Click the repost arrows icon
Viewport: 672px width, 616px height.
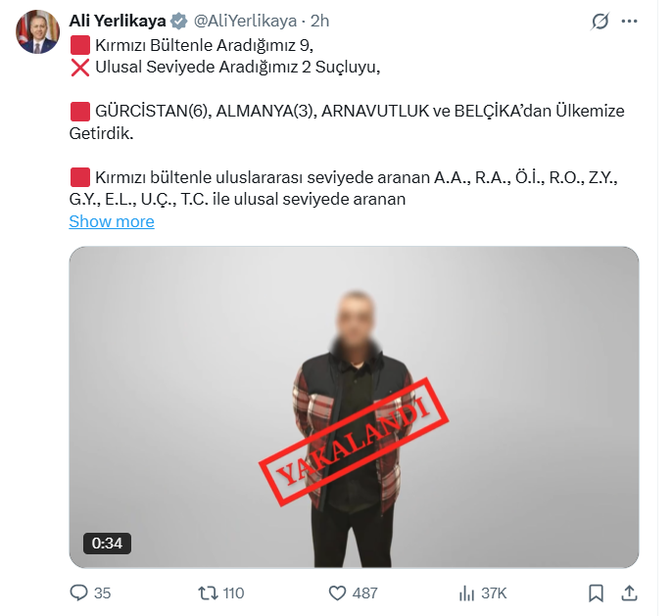click(208, 593)
